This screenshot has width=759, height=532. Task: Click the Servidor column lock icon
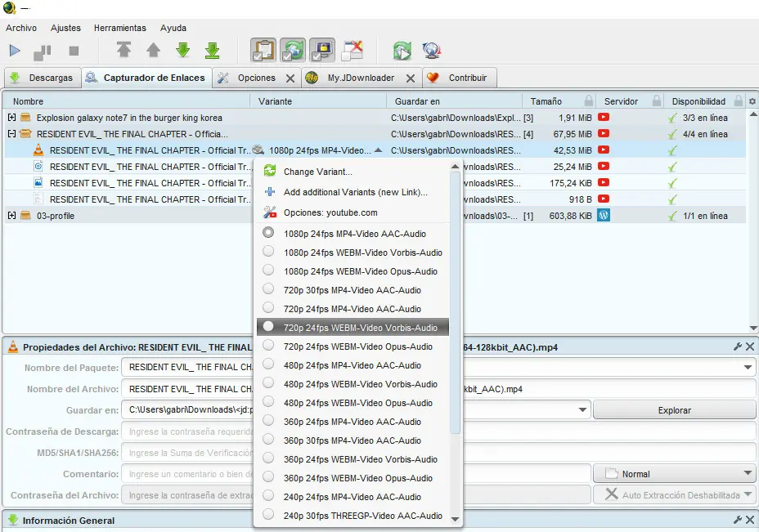click(657, 101)
